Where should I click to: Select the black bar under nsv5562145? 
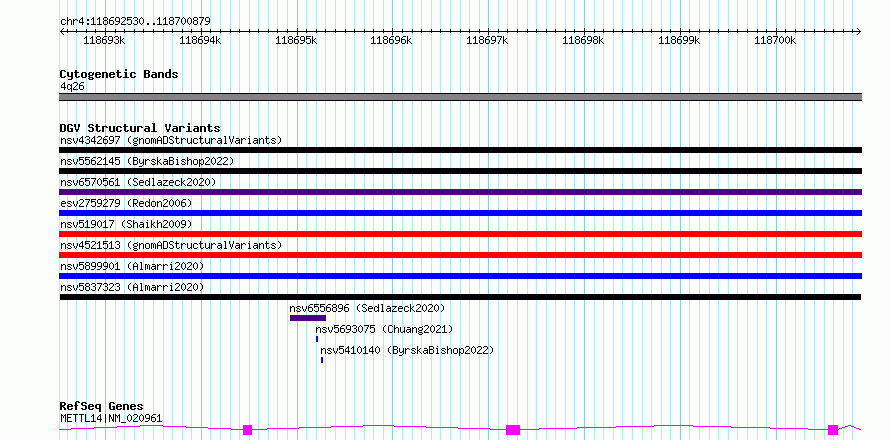click(460, 171)
